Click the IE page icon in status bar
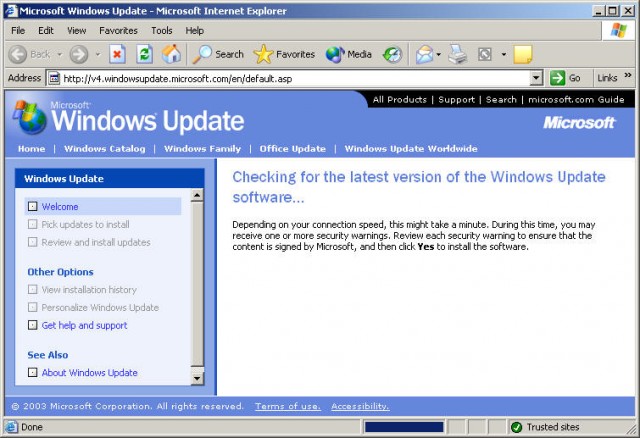The width and height of the screenshot is (640, 438). pos(11,427)
